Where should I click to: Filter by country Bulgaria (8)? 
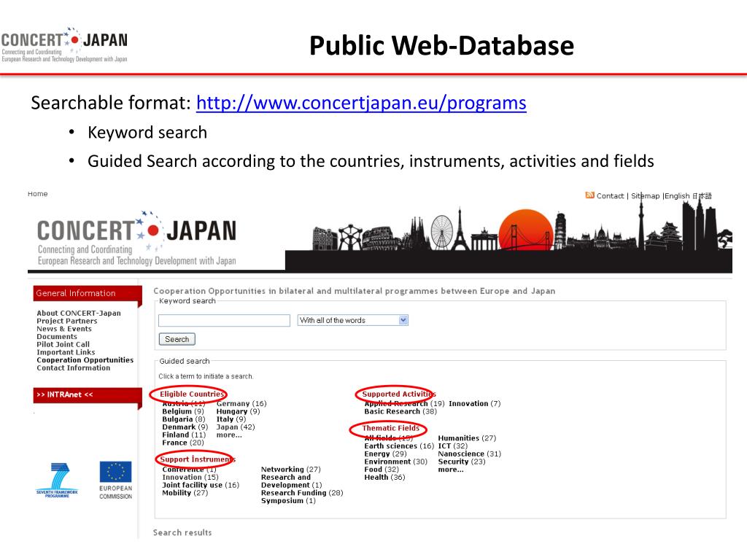coord(183,419)
